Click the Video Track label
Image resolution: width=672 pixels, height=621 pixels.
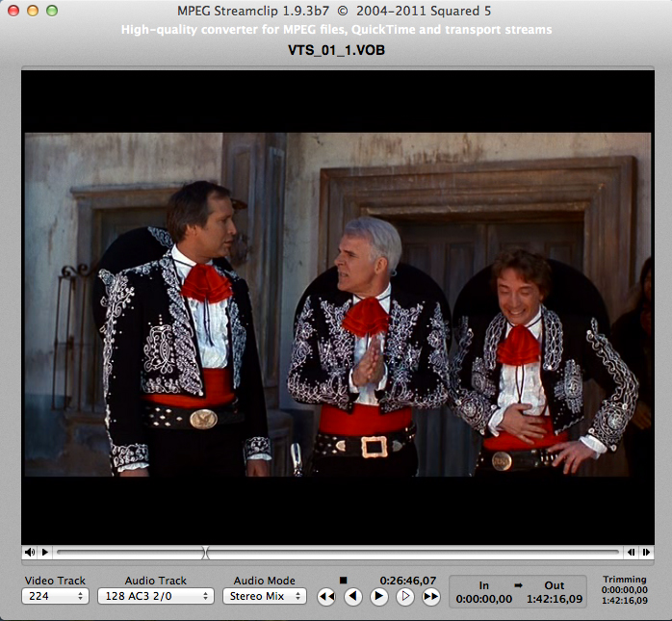coord(55,581)
